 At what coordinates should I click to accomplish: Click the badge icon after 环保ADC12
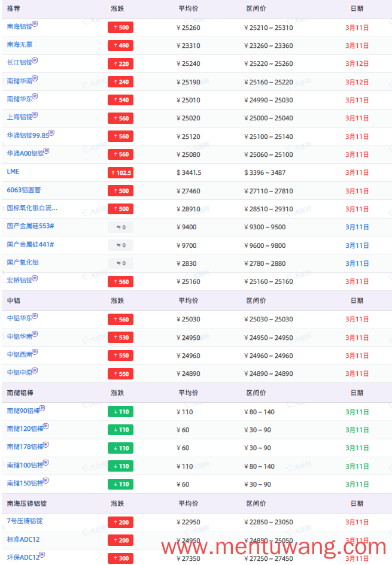(42, 555)
